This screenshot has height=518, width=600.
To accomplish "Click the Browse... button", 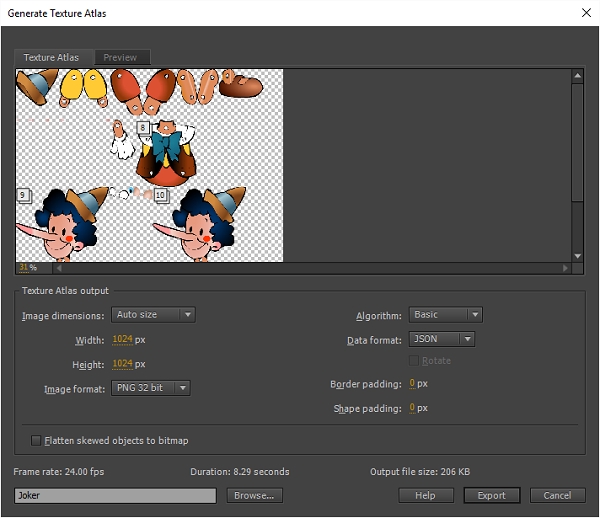I will click(x=255, y=495).
